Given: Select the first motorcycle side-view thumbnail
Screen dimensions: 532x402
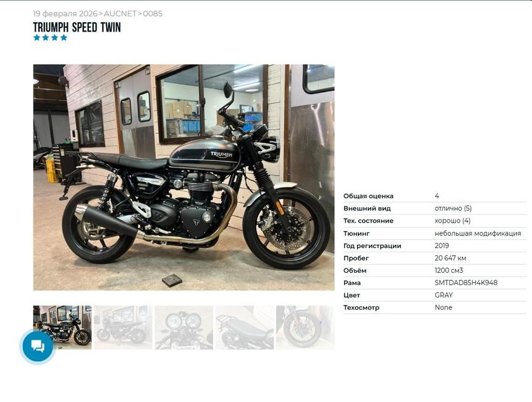Looking at the screenshot, I should 62,327.
